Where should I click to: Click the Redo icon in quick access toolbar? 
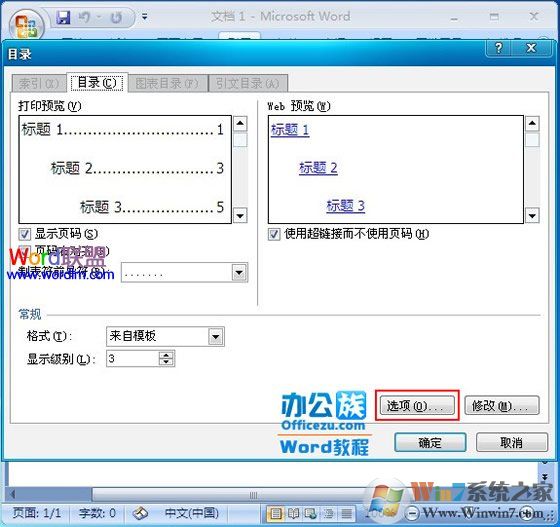116,17
